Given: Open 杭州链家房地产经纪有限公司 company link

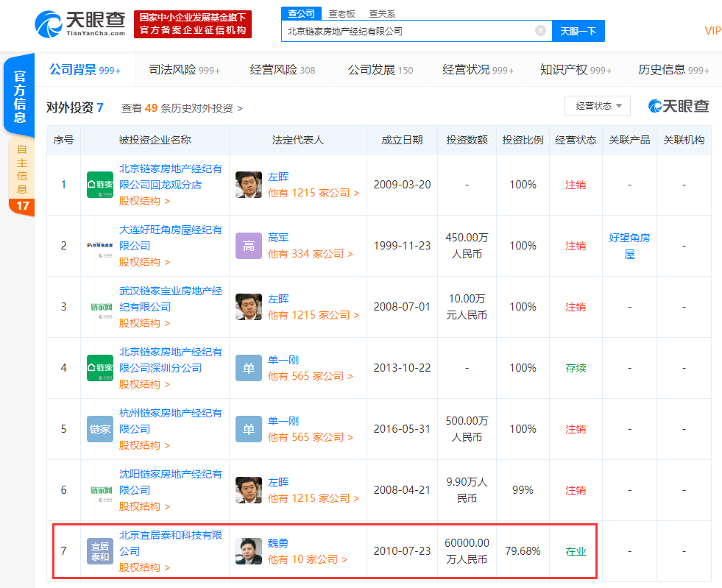Looking at the screenshot, I should coord(170,422).
